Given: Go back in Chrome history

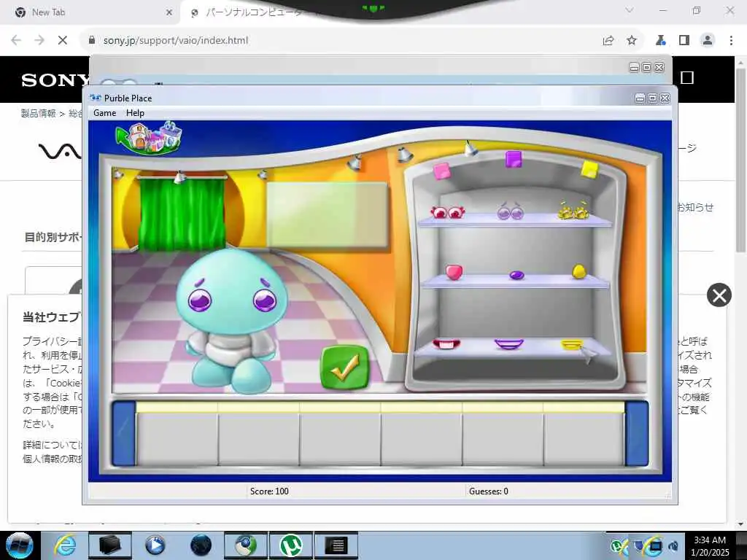Looking at the screenshot, I should tap(16, 41).
